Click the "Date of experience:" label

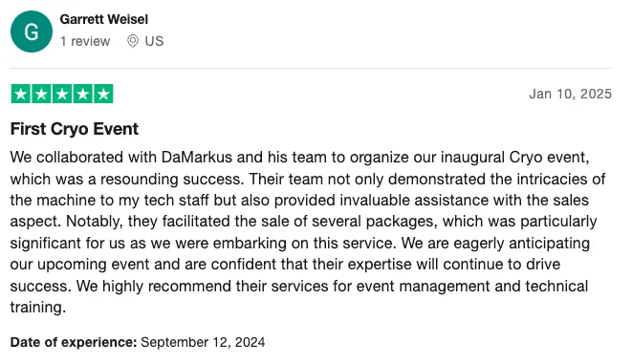click(74, 342)
